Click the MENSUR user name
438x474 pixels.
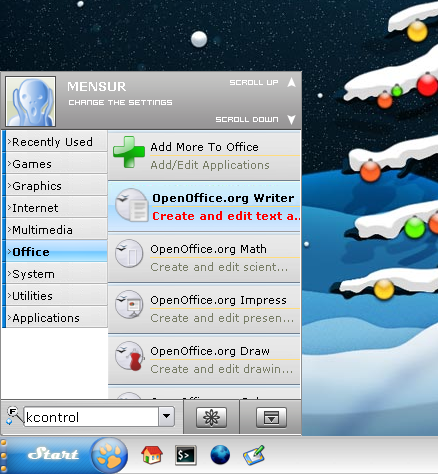click(97, 87)
